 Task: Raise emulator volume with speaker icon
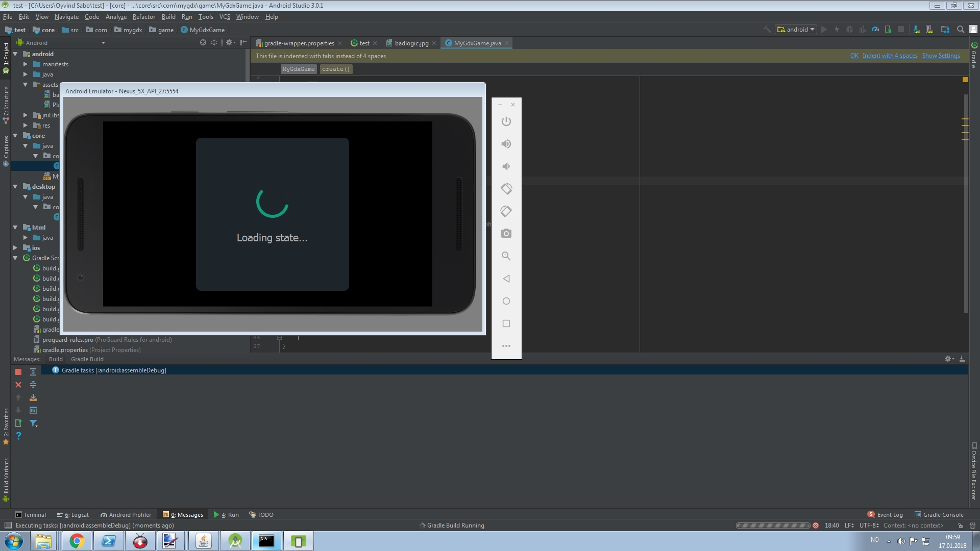tap(506, 144)
